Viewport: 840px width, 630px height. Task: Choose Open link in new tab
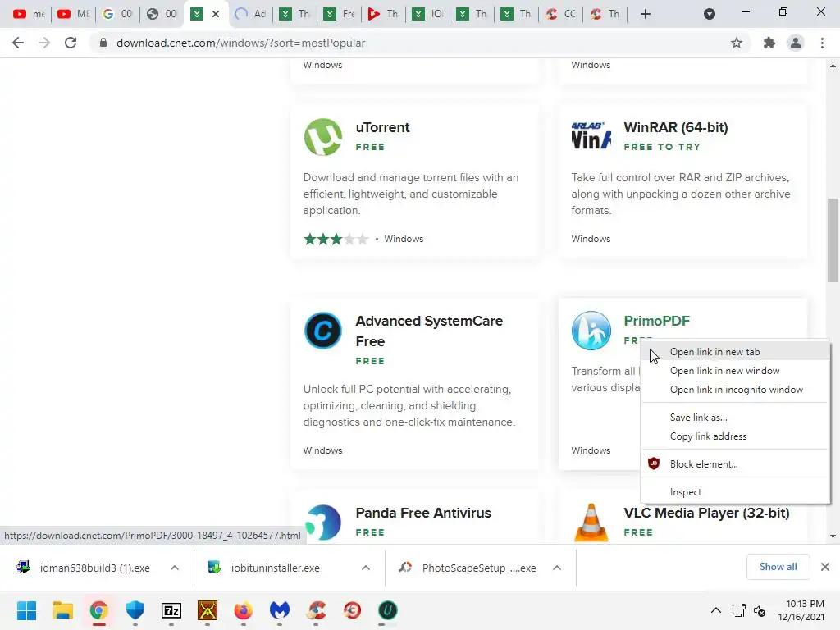coord(736,351)
